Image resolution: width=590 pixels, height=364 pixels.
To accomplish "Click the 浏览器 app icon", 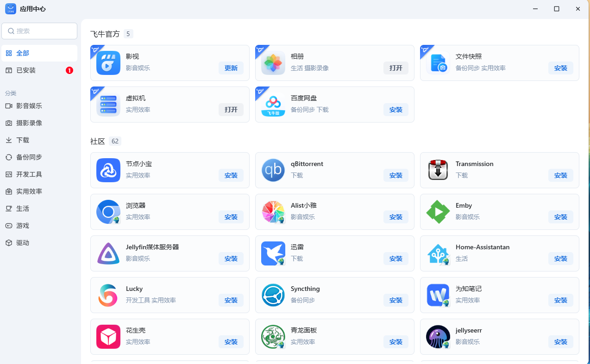I will click(x=108, y=212).
